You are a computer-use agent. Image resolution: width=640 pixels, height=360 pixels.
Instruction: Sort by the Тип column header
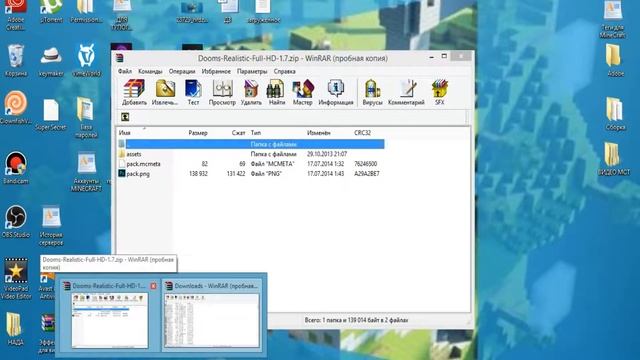click(256, 133)
